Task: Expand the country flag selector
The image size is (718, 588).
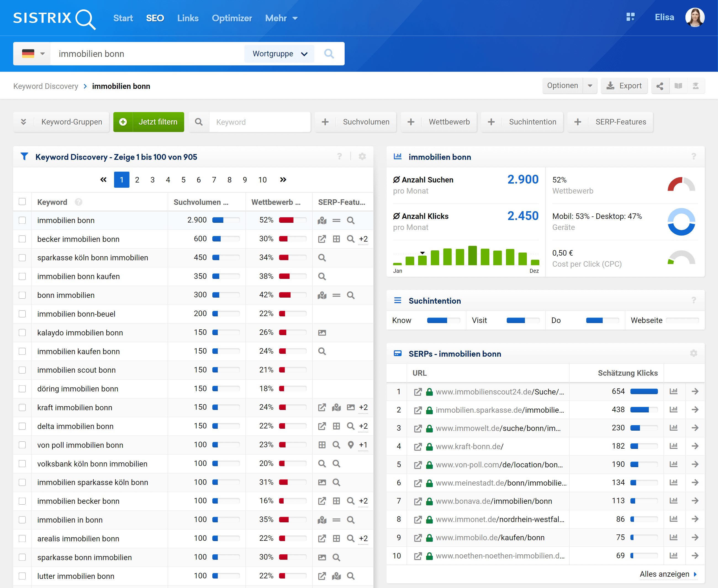Action: [33, 54]
